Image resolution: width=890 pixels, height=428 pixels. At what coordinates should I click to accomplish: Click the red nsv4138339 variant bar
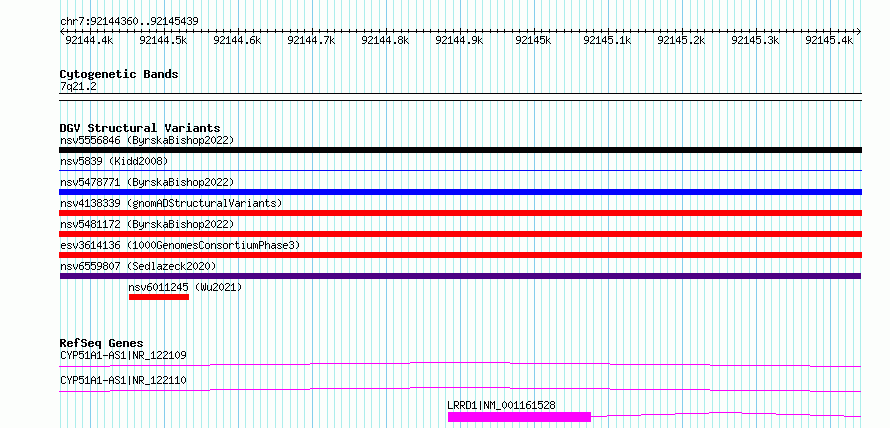460,213
